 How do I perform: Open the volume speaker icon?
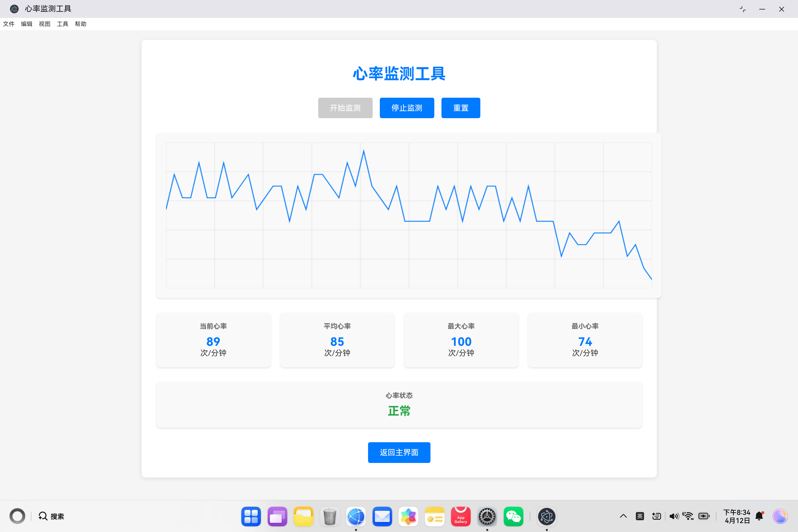pos(673,516)
